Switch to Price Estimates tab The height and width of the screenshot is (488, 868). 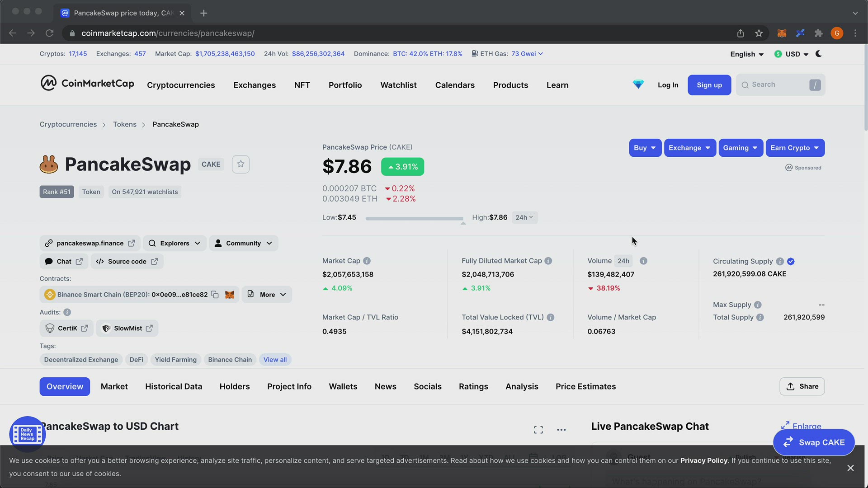tap(586, 387)
